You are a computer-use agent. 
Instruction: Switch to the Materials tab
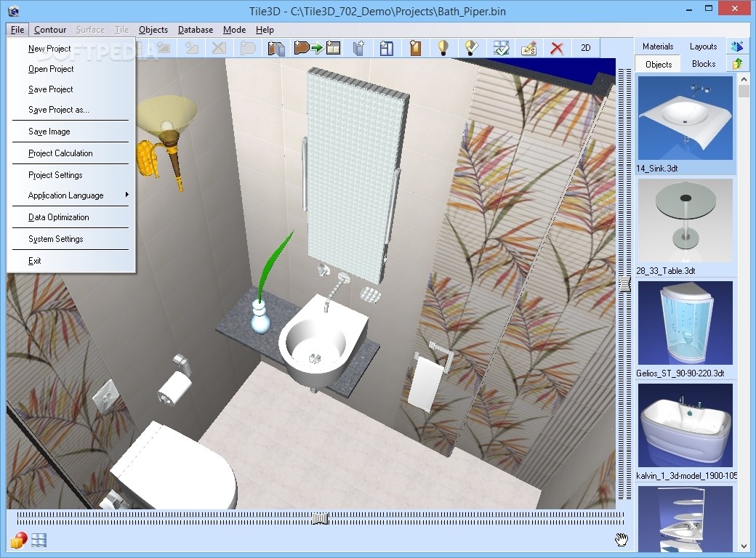(658, 46)
